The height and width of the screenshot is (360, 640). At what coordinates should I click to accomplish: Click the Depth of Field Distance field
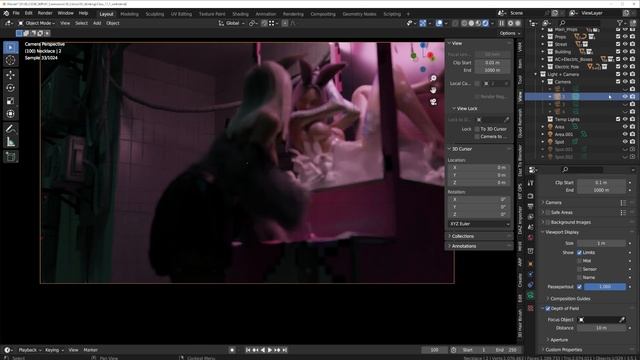point(601,328)
